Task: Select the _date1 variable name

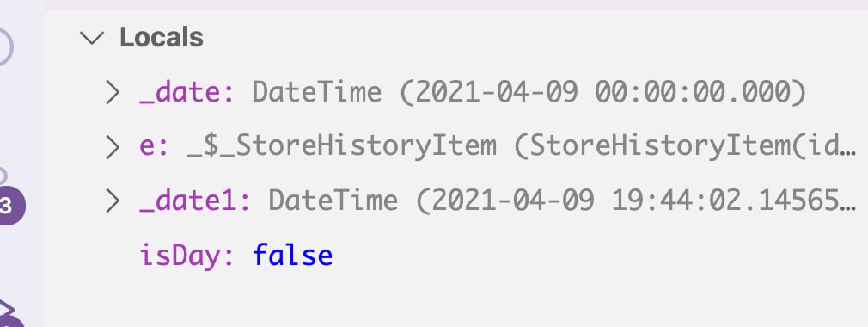Action: click(x=195, y=201)
